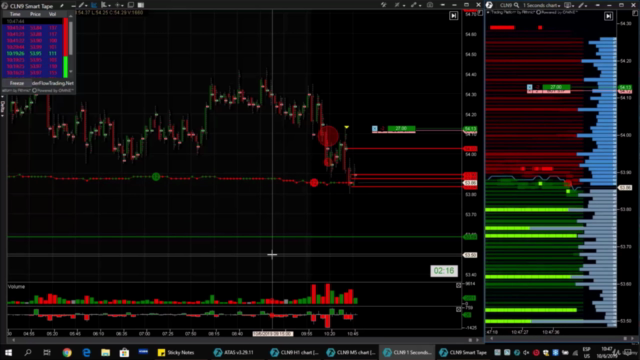
Task: Open Windows search from the taskbar
Action: coord(28,352)
